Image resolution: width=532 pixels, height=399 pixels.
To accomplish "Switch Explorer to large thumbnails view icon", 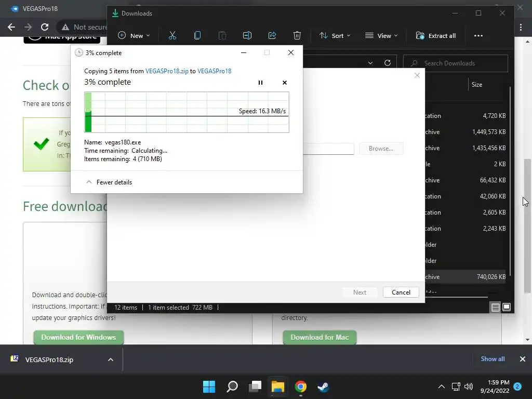I will (507, 307).
